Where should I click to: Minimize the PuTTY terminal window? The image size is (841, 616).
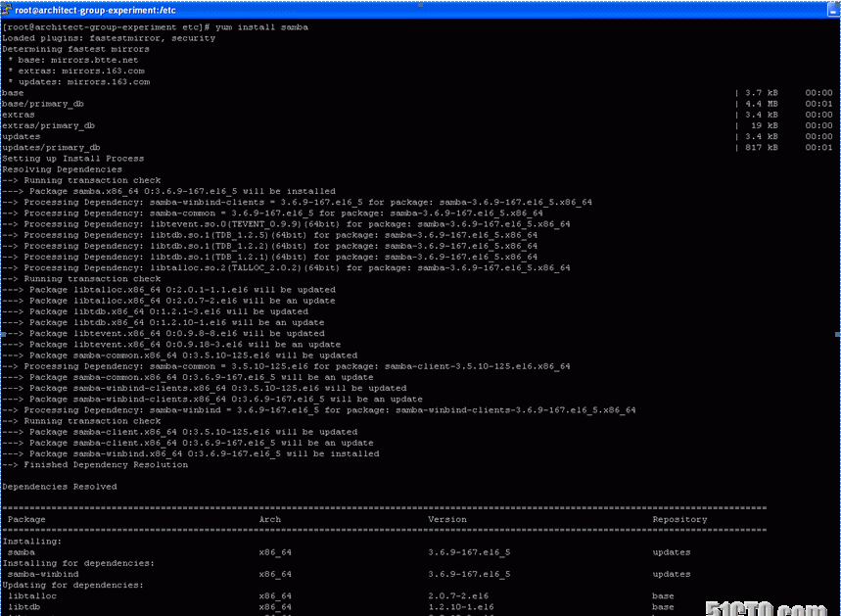(x=834, y=11)
